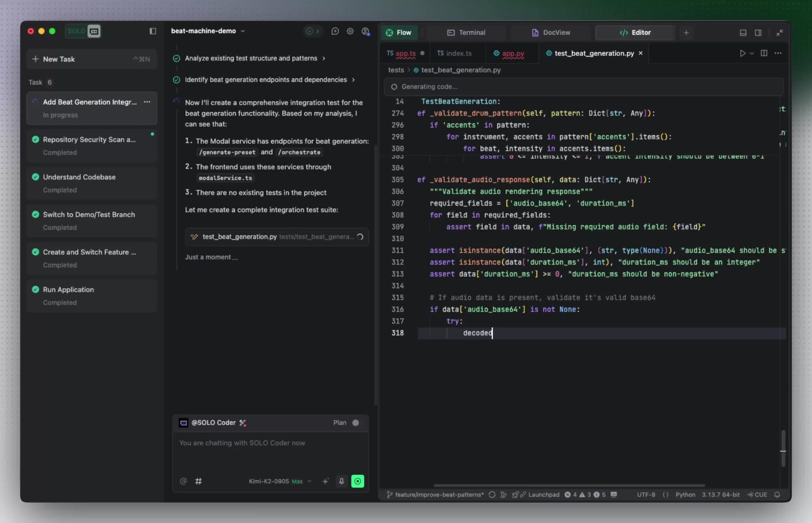Click the new chat history icon
Screen dimensions: 812x523
click(335, 31)
